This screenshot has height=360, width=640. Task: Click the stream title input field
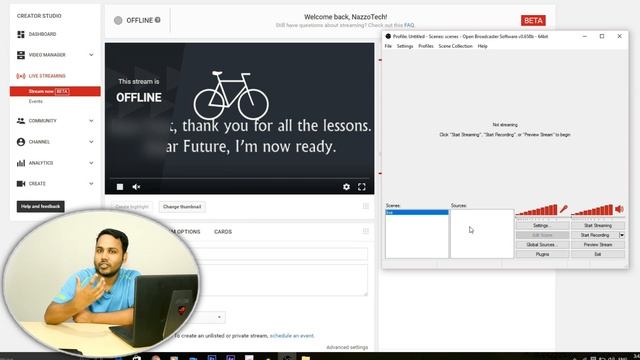pyautogui.click(x=284, y=253)
